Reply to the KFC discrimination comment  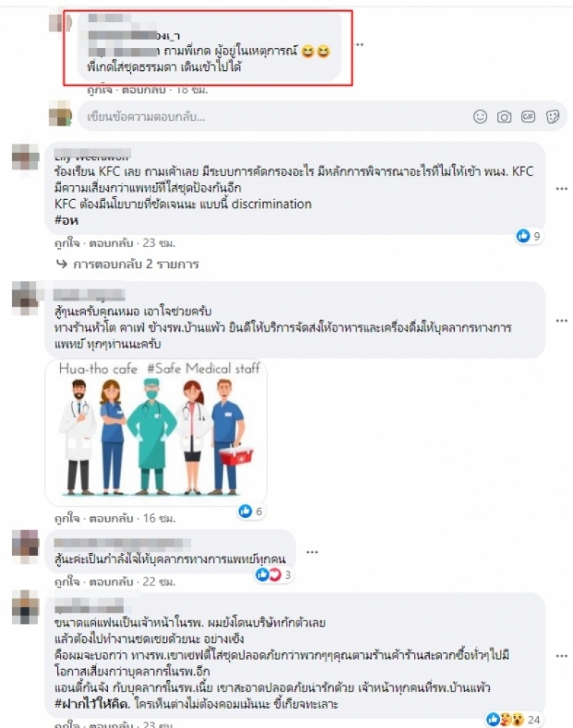111,243
